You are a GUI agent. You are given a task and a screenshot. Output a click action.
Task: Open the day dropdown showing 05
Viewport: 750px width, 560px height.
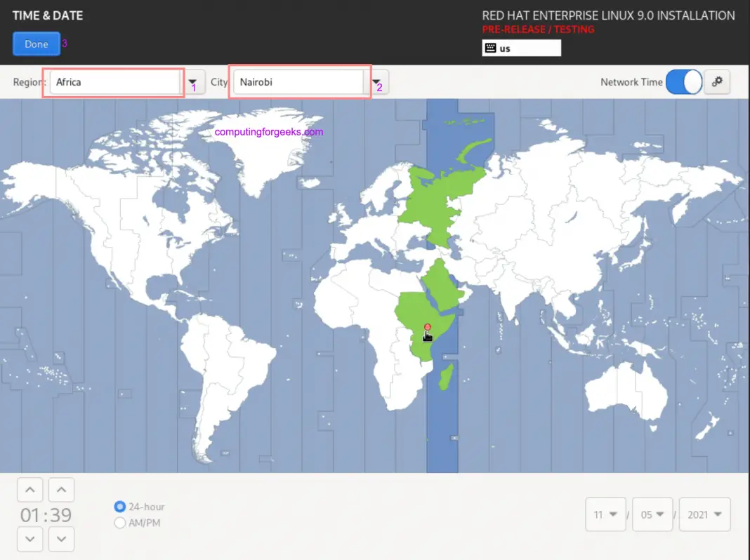point(652,514)
